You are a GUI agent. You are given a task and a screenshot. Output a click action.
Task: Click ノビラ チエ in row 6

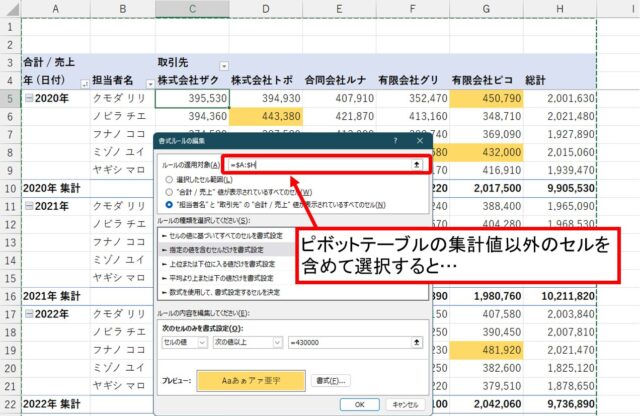tap(119, 116)
